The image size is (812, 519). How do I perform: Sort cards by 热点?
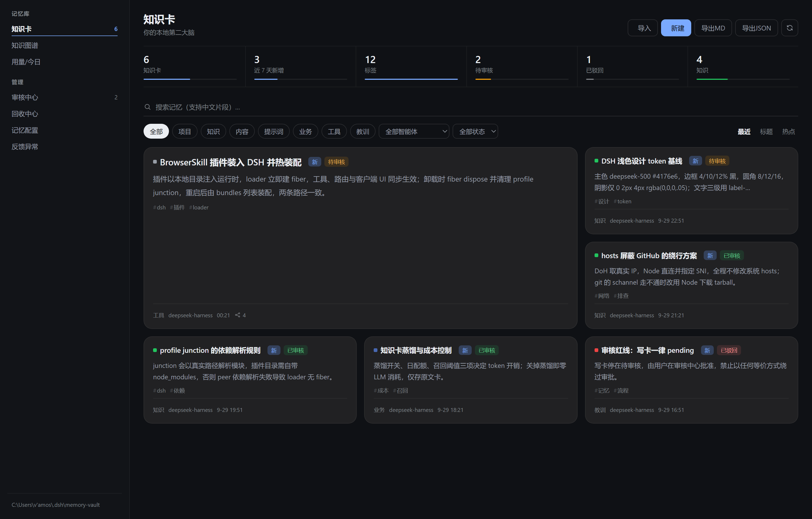click(788, 131)
